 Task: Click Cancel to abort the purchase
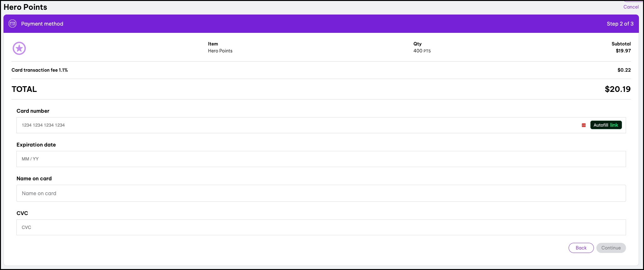(x=631, y=7)
